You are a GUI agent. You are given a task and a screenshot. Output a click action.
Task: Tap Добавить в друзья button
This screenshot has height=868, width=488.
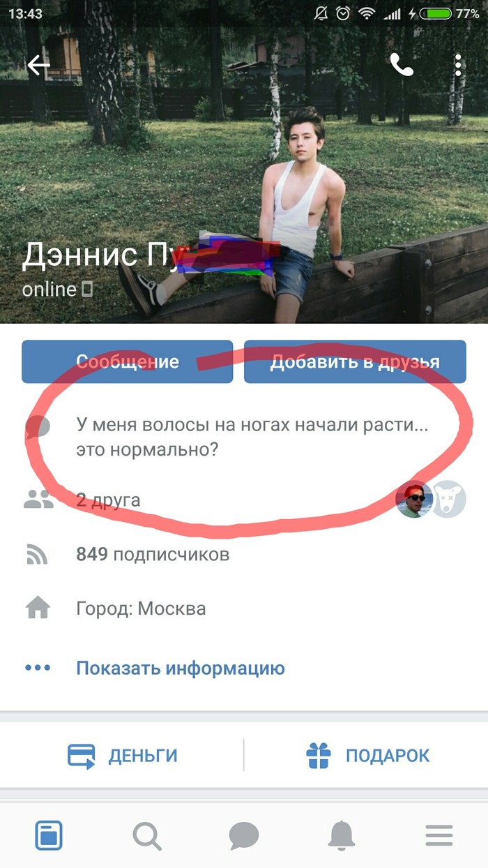pos(355,361)
